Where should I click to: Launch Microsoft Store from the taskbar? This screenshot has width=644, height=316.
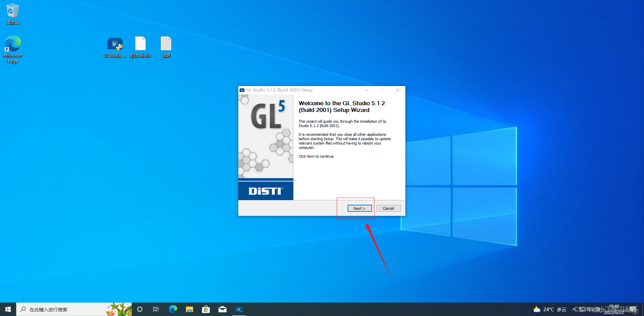click(206, 309)
